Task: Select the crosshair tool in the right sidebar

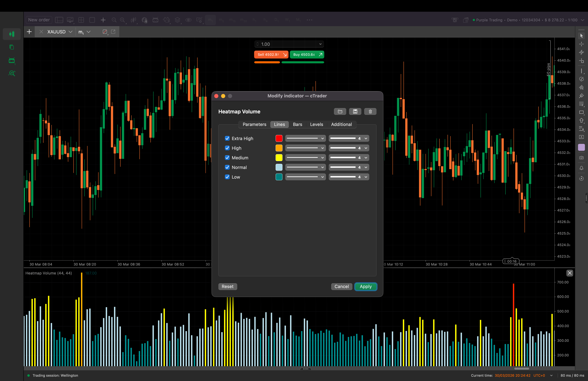Action: pos(581,44)
